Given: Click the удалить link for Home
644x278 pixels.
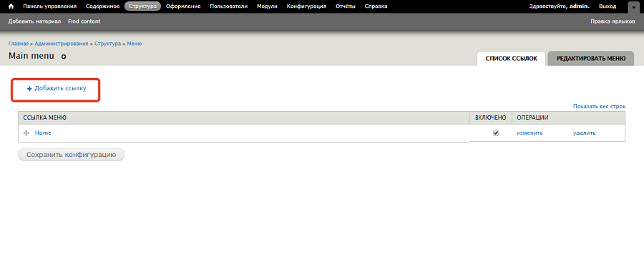Looking at the screenshot, I should [x=585, y=133].
